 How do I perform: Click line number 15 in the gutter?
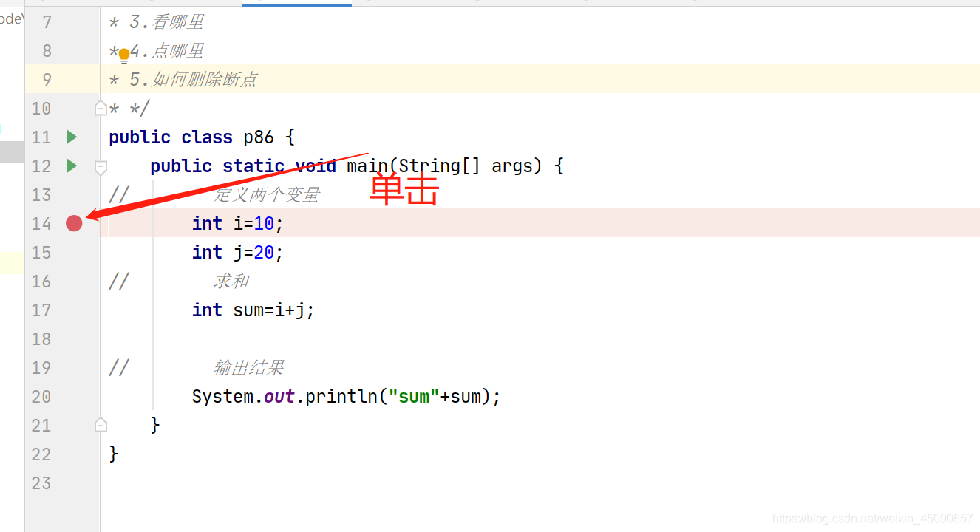tap(41, 253)
